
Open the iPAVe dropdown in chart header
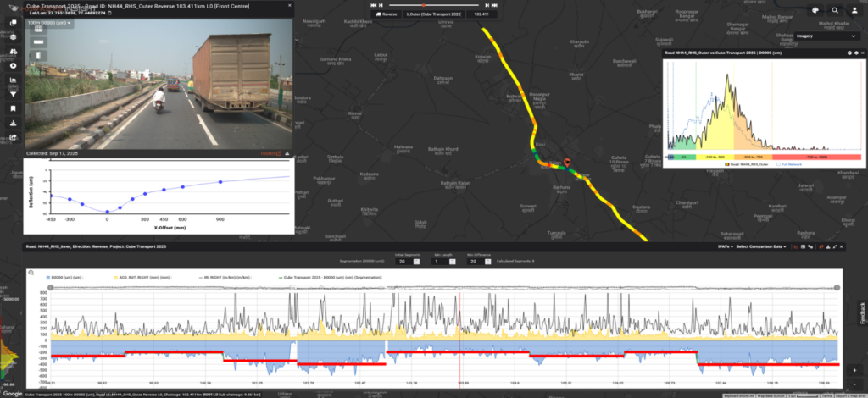tap(726, 246)
